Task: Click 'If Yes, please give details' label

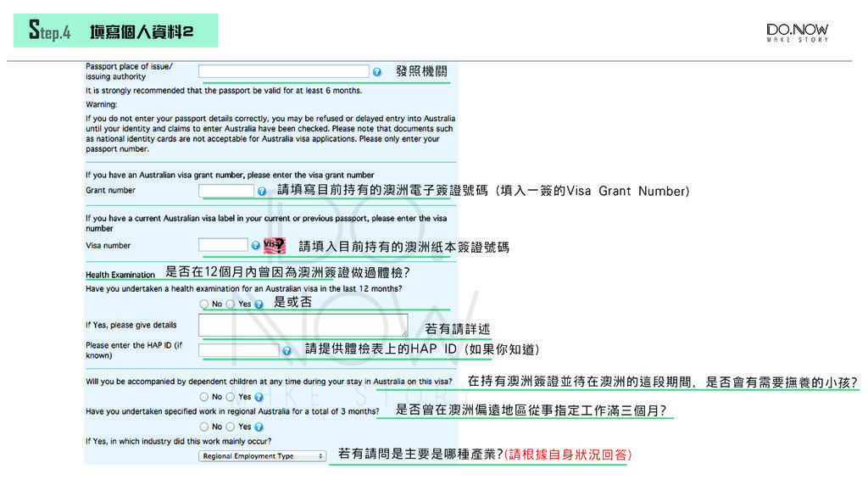Action: [x=131, y=325]
